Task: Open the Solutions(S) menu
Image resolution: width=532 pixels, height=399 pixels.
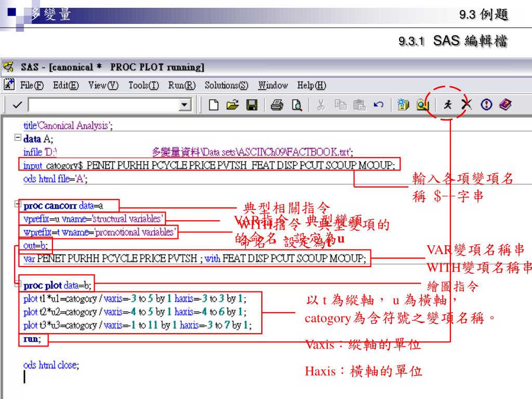Action: pos(227,85)
